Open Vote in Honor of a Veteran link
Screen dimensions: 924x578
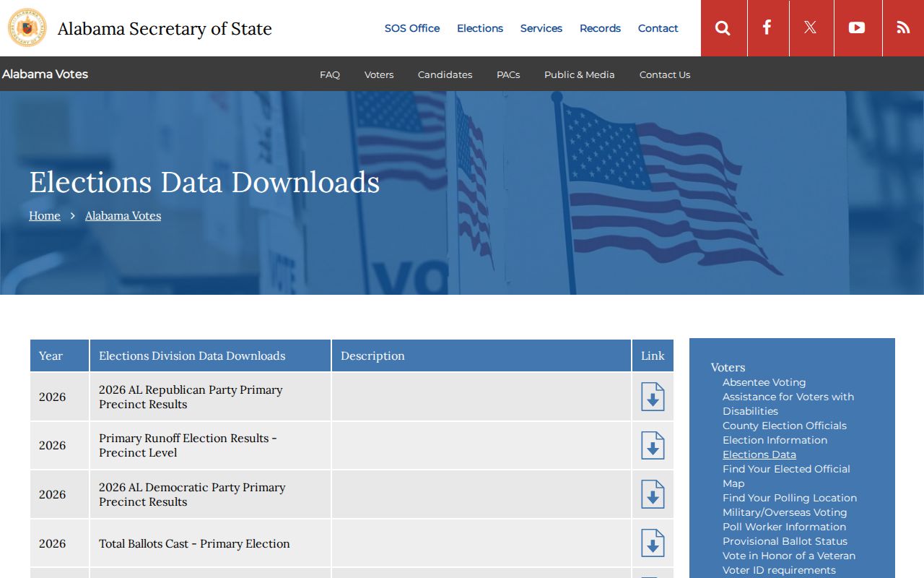tap(789, 556)
